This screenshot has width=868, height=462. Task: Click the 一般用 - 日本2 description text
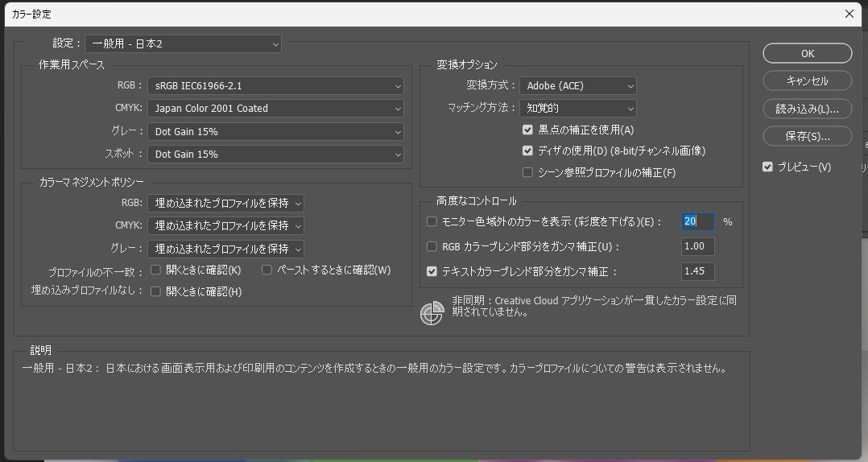(374, 369)
